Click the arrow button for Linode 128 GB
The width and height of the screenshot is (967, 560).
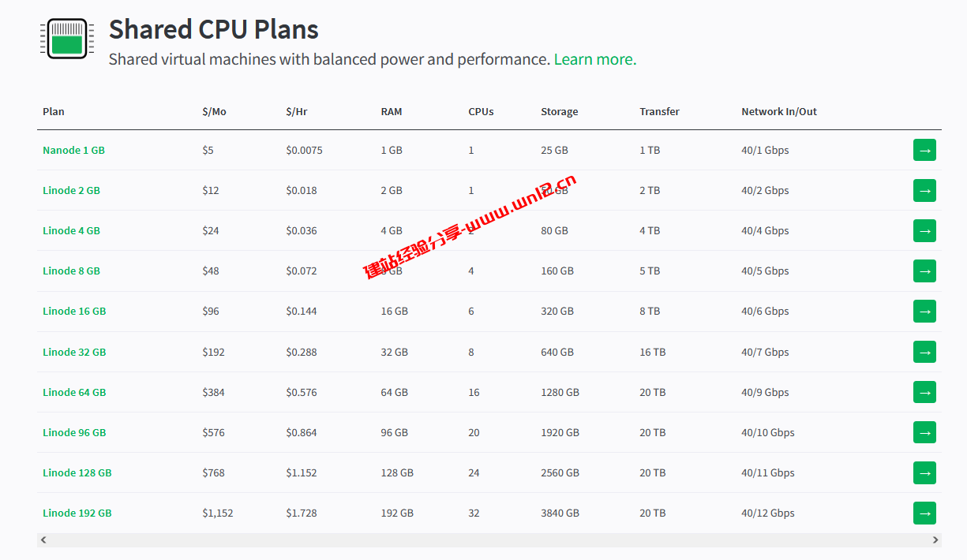(x=924, y=472)
